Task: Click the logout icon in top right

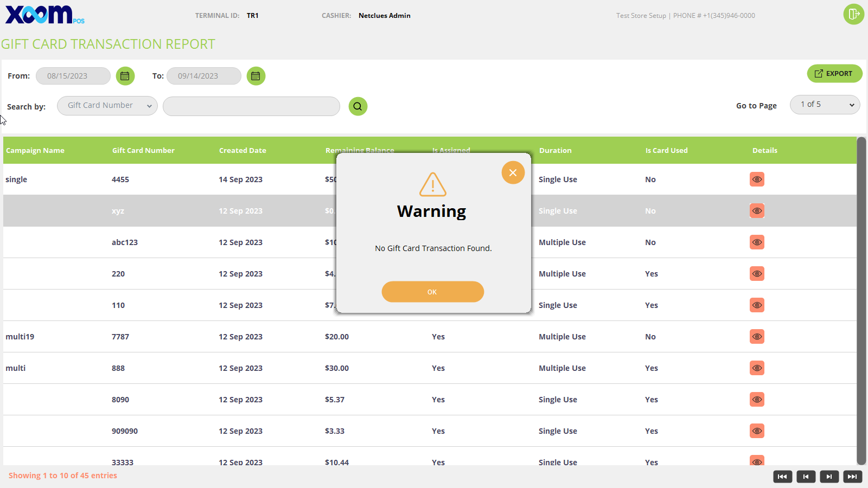Action: [853, 14]
